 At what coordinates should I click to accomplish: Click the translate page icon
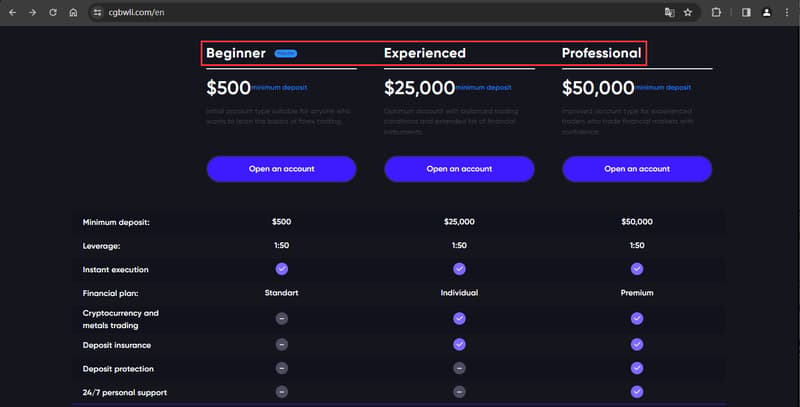pos(669,12)
